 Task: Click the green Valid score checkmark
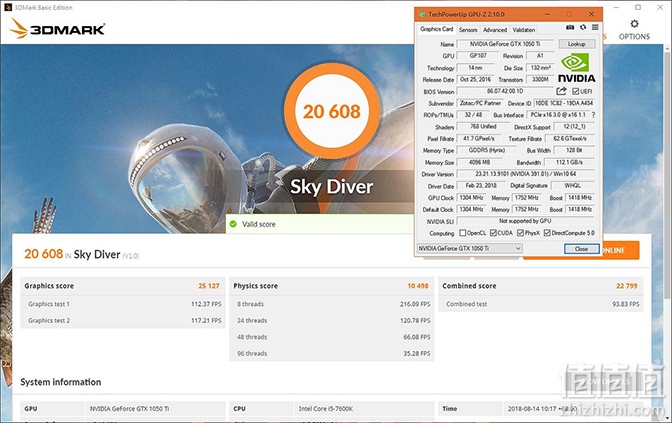(x=233, y=224)
